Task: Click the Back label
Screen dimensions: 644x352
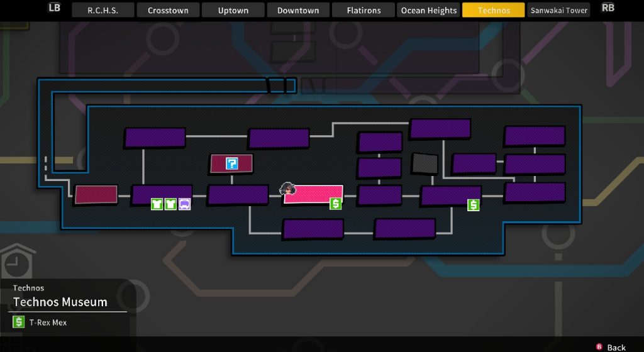Action: 616,347
